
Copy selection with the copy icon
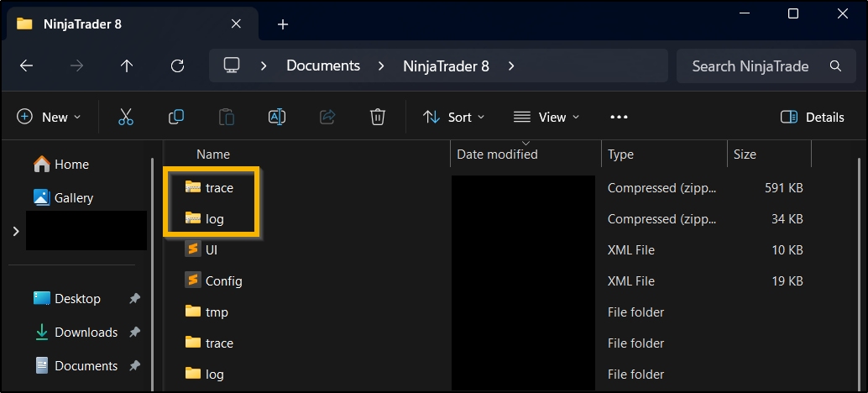tap(176, 117)
